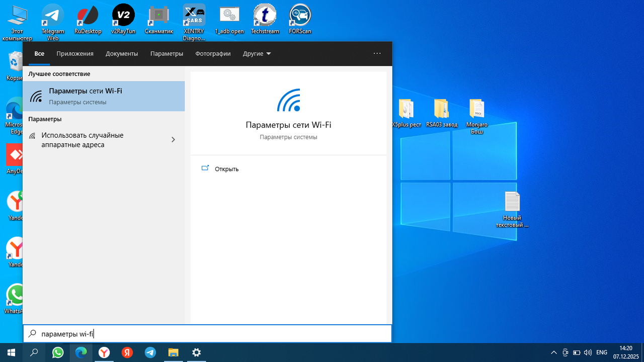Screen dimensions: 644x362
Task: Click the Windows Start button
Action: point(11,352)
